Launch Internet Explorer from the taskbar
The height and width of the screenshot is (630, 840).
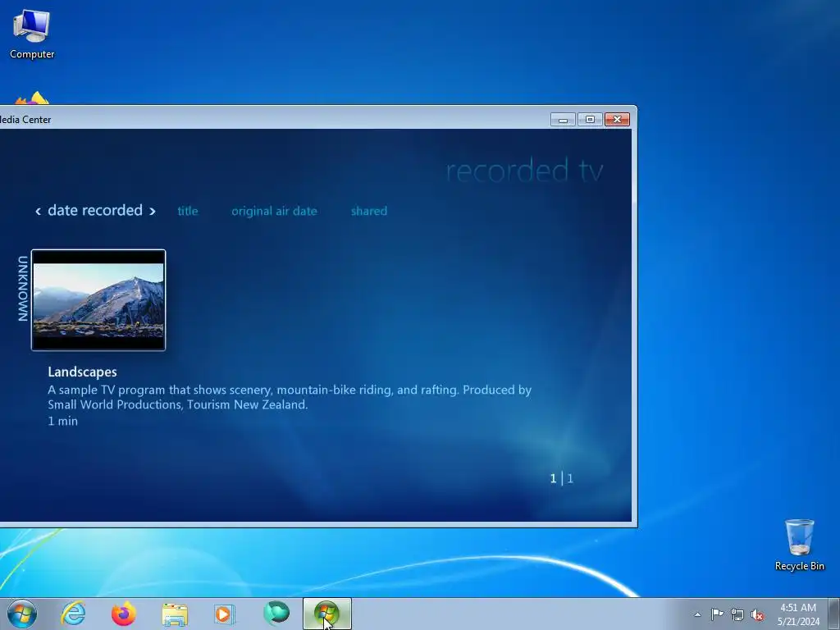click(73, 614)
